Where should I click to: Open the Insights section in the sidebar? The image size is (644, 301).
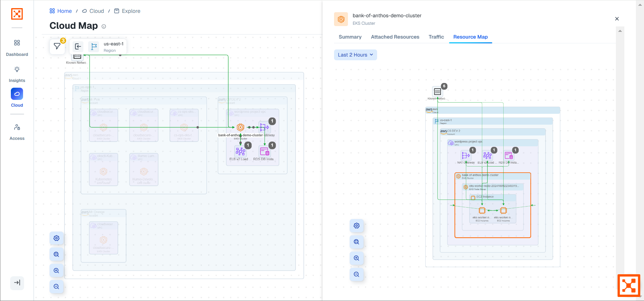pyautogui.click(x=17, y=74)
